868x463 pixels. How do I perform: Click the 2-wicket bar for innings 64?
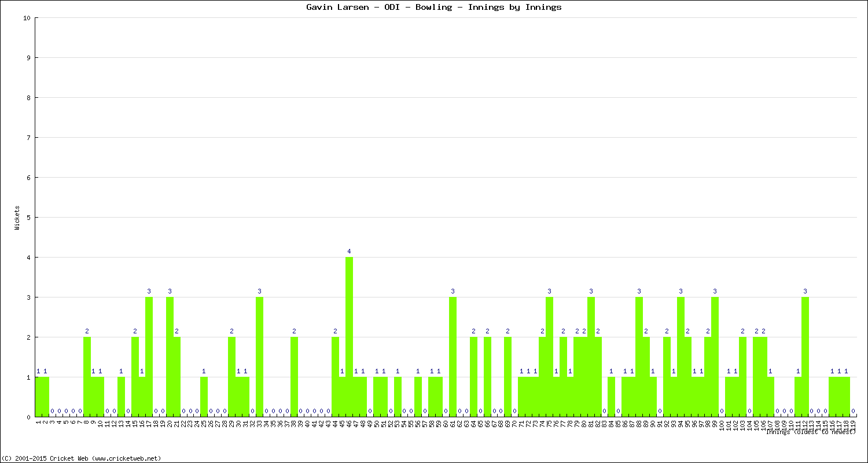(x=473, y=377)
